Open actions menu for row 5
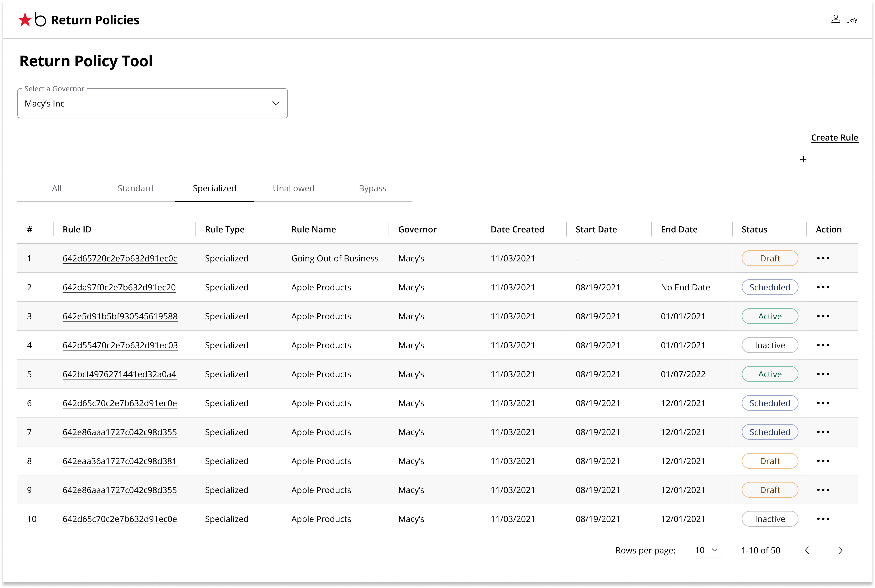The width and height of the screenshot is (875, 588). point(823,374)
